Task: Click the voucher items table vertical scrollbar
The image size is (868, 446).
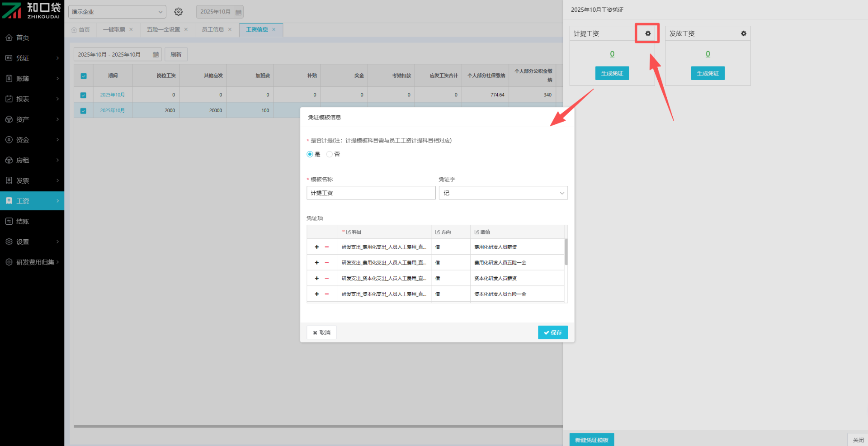Action: tap(566, 252)
